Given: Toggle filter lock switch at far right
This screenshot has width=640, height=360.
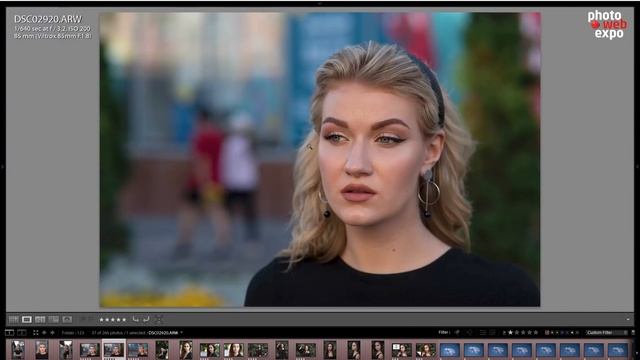Looking at the screenshot, I should coord(633,333).
